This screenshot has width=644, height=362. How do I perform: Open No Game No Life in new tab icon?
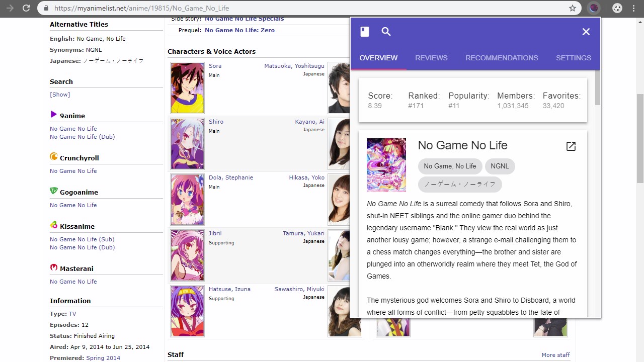click(571, 146)
